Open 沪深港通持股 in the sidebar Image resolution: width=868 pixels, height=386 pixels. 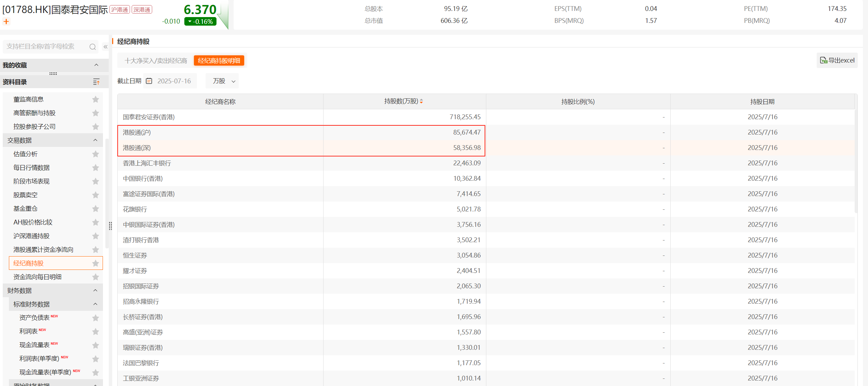click(x=31, y=236)
